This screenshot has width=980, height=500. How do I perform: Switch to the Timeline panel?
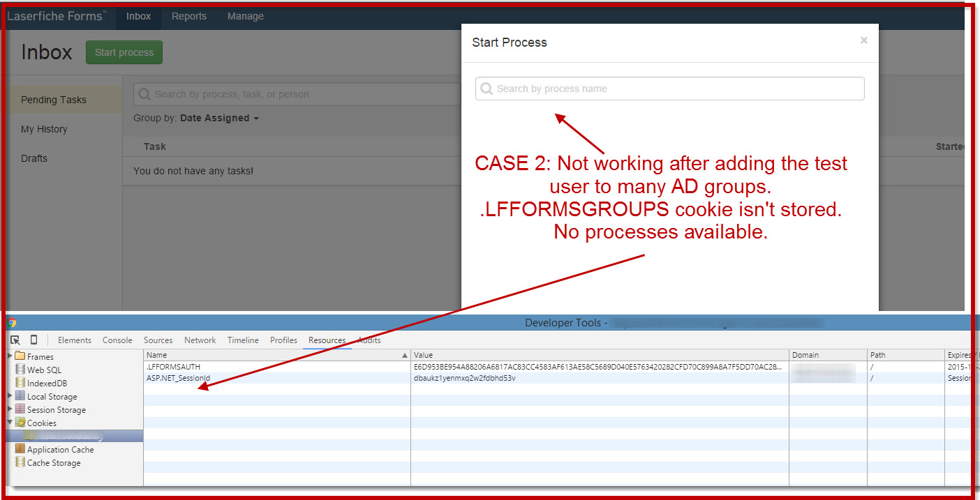click(243, 340)
